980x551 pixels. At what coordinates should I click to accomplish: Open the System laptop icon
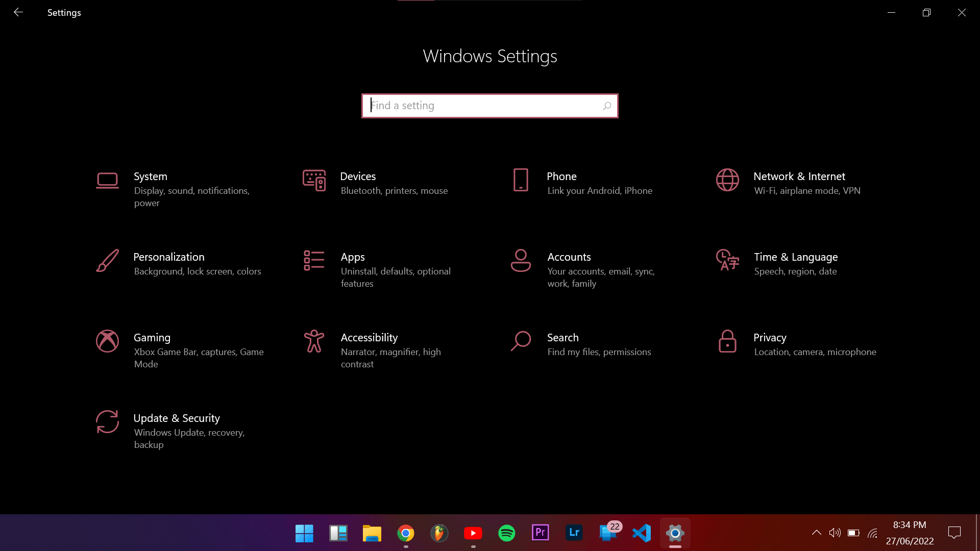tap(107, 181)
